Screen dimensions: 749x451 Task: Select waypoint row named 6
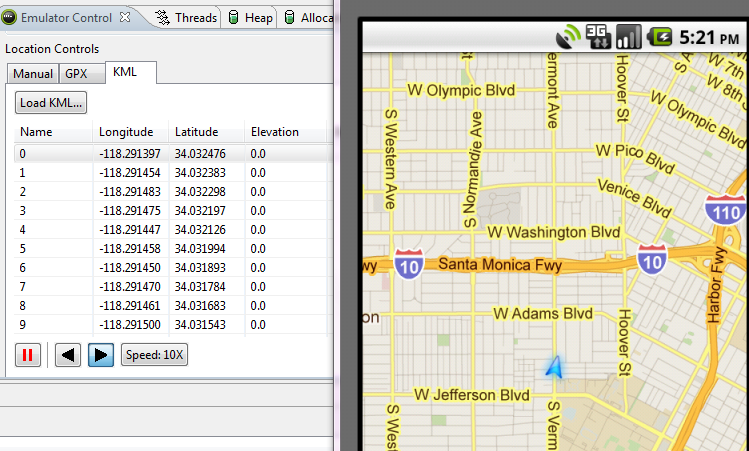click(x=171, y=268)
